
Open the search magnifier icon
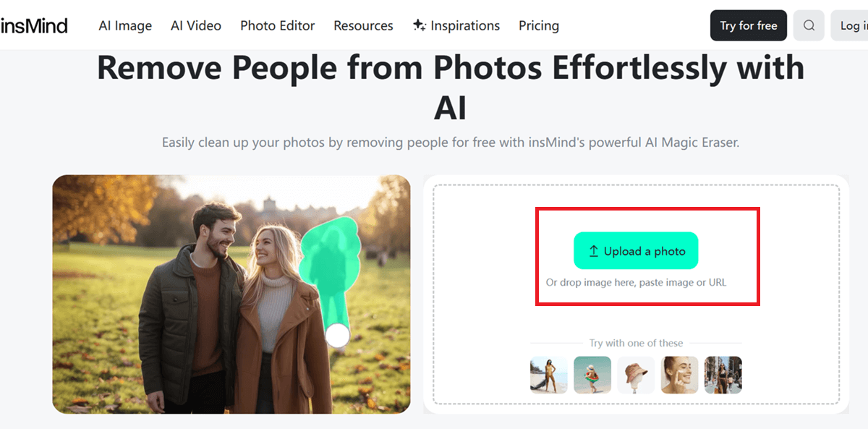tap(809, 25)
